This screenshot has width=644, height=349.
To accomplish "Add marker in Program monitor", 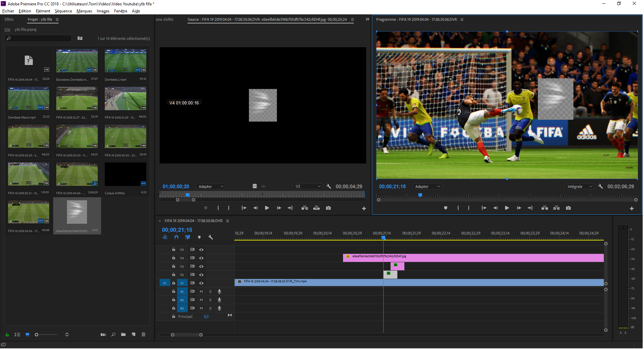I will click(x=446, y=208).
